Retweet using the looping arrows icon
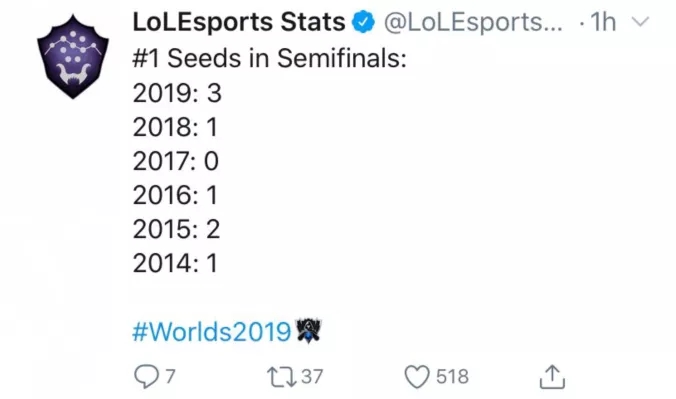Viewport: 676px width, 399px height. click(282, 377)
